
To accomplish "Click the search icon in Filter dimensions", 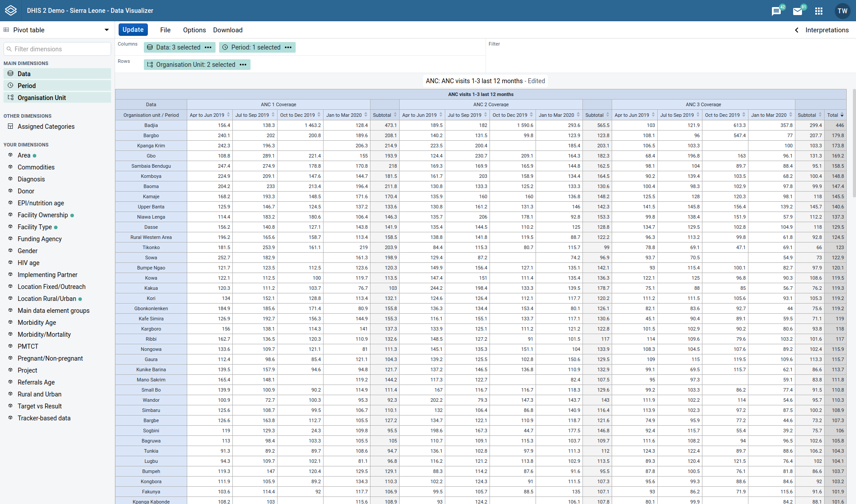I will click(x=9, y=49).
